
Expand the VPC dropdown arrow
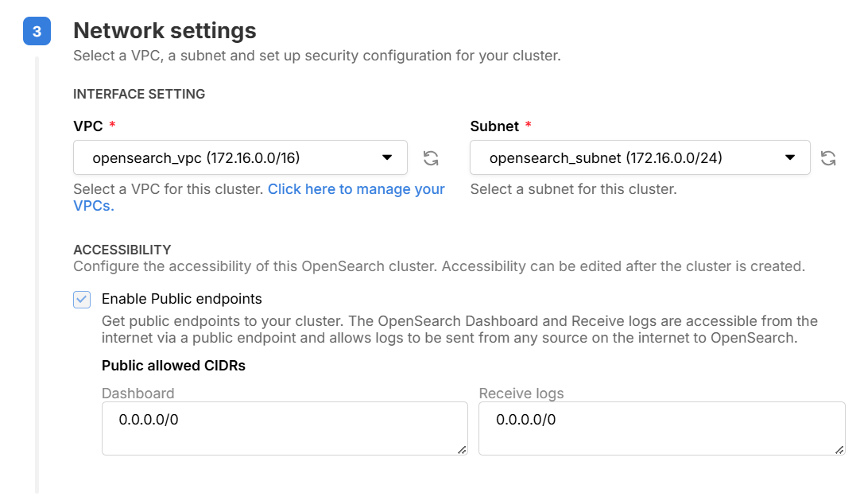(387, 157)
